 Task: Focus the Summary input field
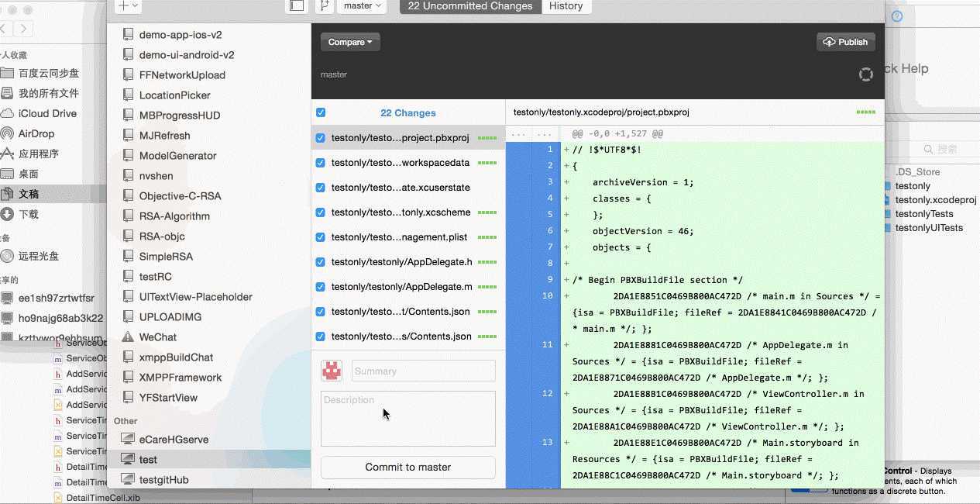(424, 371)
